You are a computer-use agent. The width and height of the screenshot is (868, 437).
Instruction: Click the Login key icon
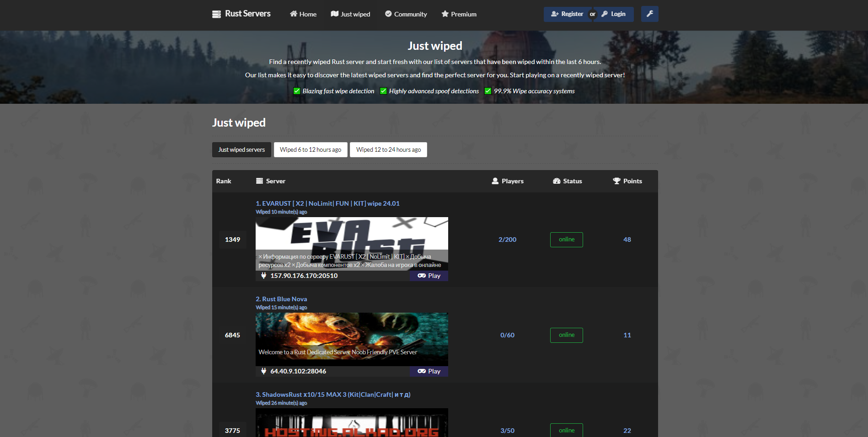pos(605,14)
